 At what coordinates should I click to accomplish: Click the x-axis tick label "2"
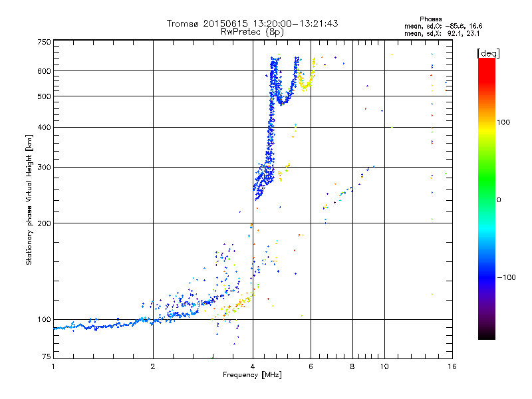pyautogui.click(x=153, y=366)
